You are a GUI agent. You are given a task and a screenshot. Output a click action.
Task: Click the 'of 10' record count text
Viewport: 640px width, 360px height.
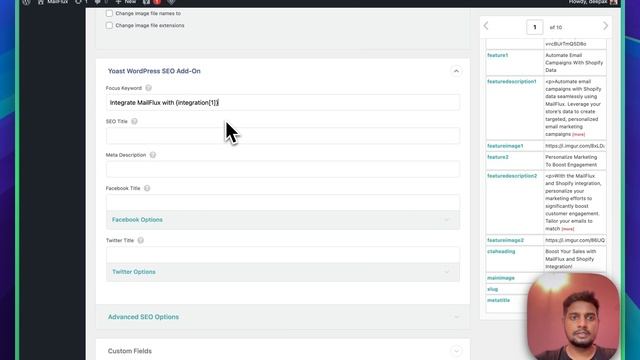[x=556, y=27]
